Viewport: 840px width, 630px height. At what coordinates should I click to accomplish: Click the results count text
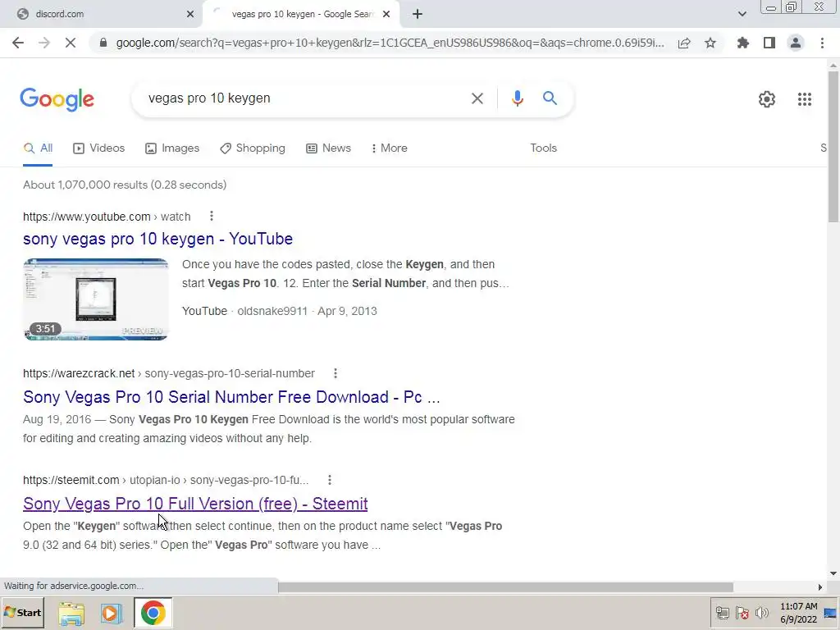(x=125, y=185)
